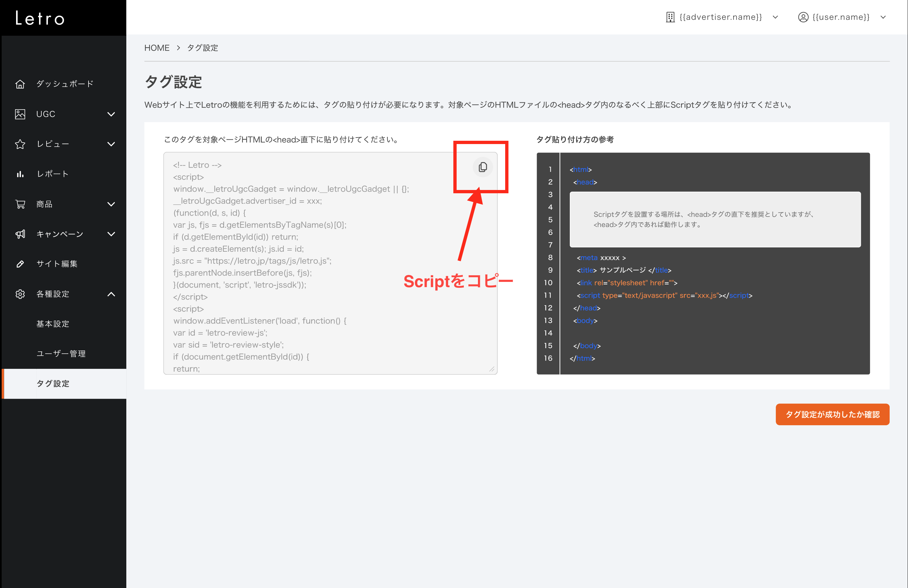Click the copy script clipboard icon

coord(483,167)
